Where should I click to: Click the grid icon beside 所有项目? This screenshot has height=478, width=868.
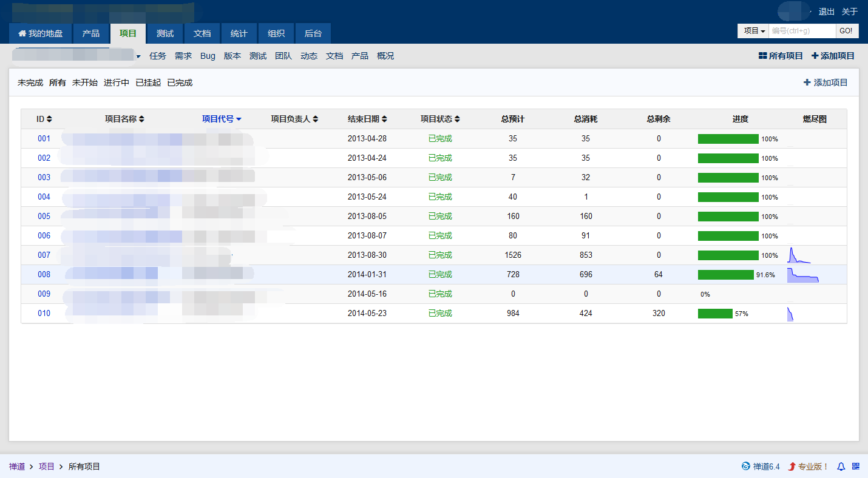[762, 56]
